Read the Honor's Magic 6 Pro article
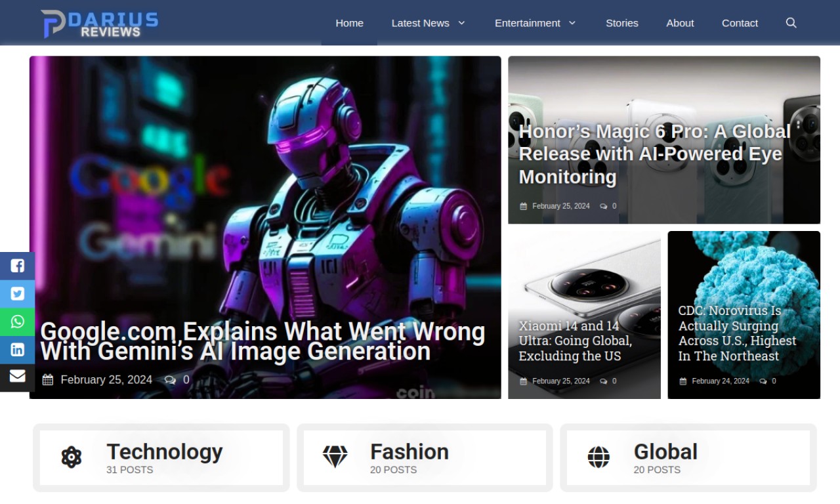 coord(655,154)
